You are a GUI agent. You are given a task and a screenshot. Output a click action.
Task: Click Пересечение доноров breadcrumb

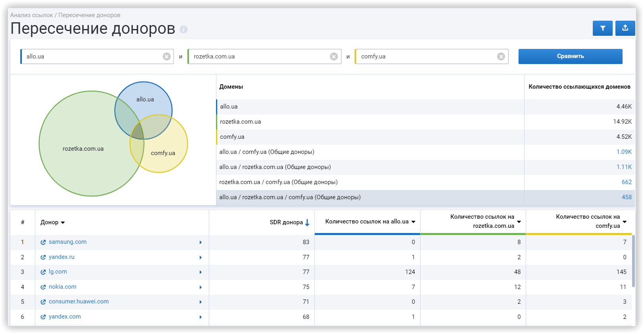(89, 15)
